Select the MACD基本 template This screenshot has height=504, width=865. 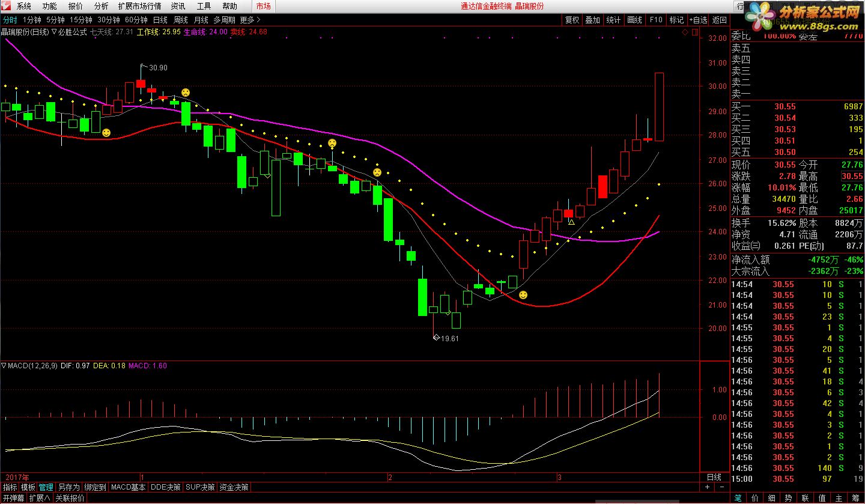click(129, 487)
